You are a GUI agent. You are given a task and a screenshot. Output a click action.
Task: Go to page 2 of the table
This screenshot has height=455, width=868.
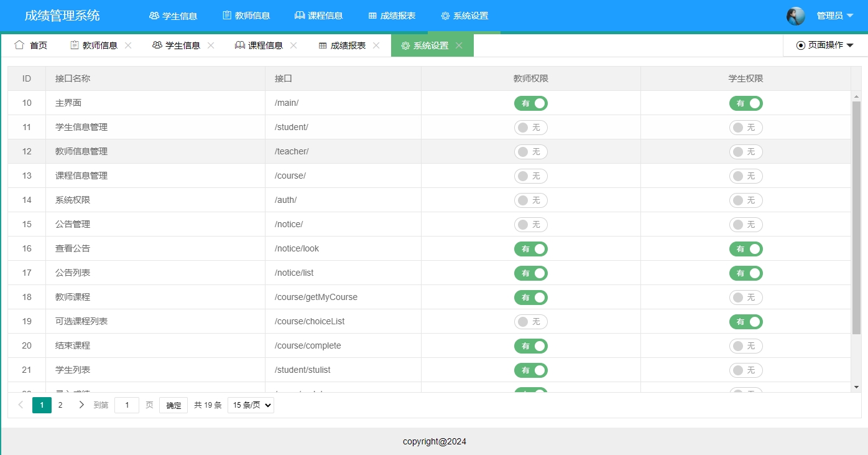point(60,405)
